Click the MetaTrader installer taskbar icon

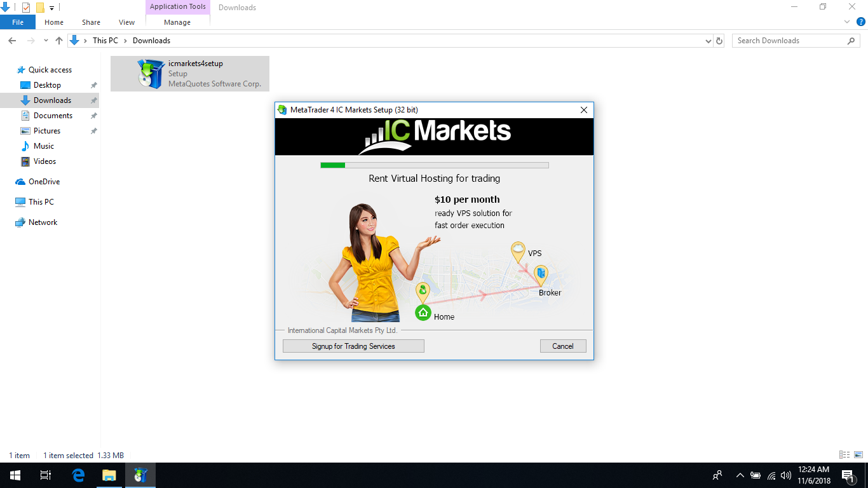(140, 475)
